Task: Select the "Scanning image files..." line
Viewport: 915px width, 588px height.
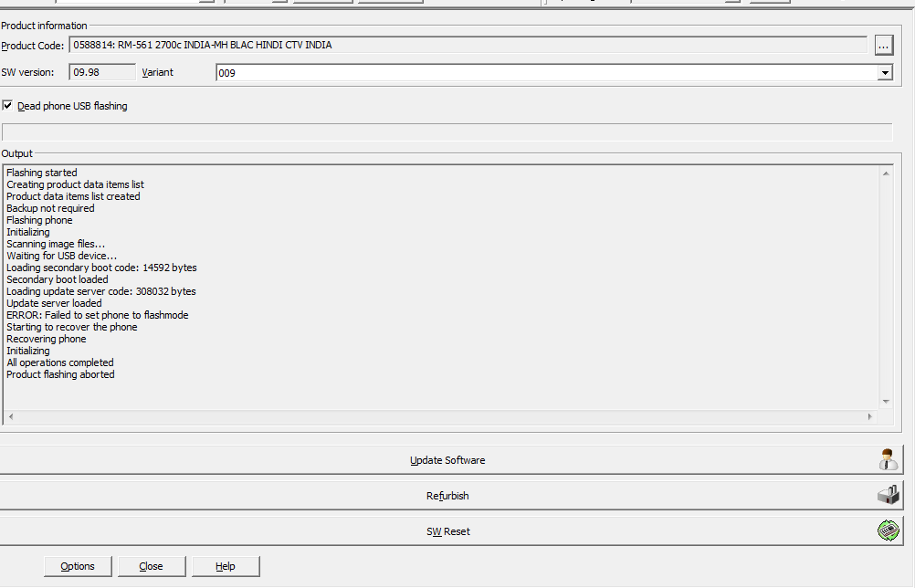Action: [56, 244]
